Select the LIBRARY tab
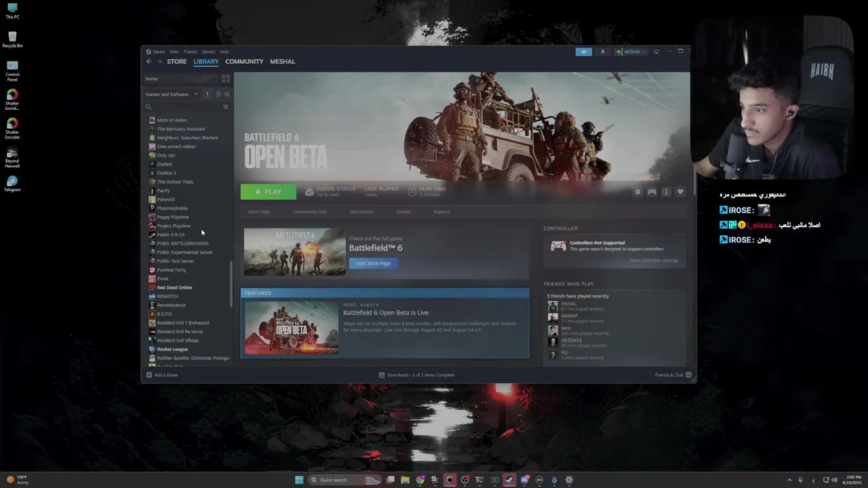The image size is (868, 488). click(206, 62)
